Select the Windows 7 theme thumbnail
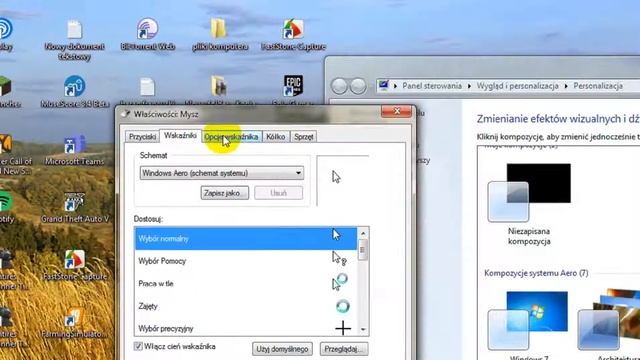Image resolution: width=640 pixels, height=360 pixels. (x=529, y=322)
